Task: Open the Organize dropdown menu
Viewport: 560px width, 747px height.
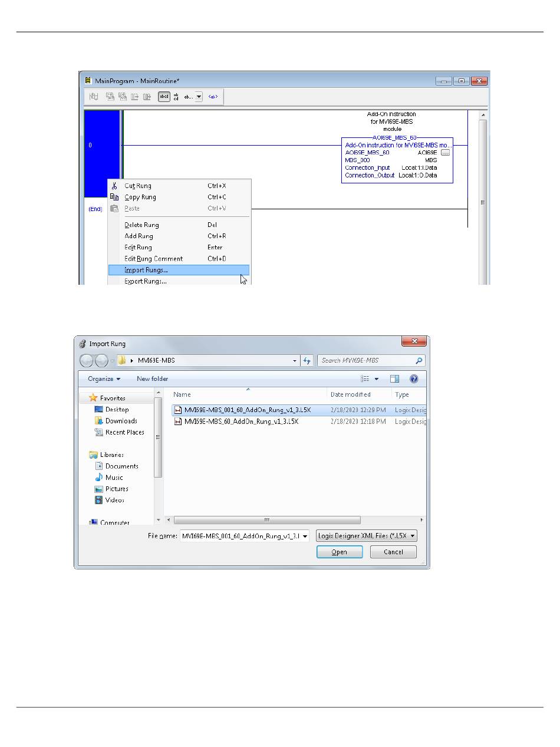Action: [x=104, y=379]
